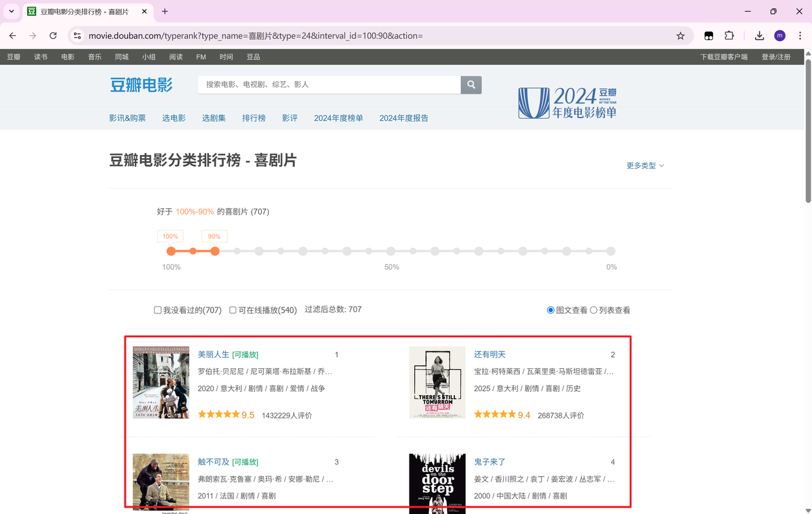The height and width of the screenshot is (514, 812).
Task: Click the 豆瓣电影 logo
Action: pyautogui.click(x=141, y=85)
